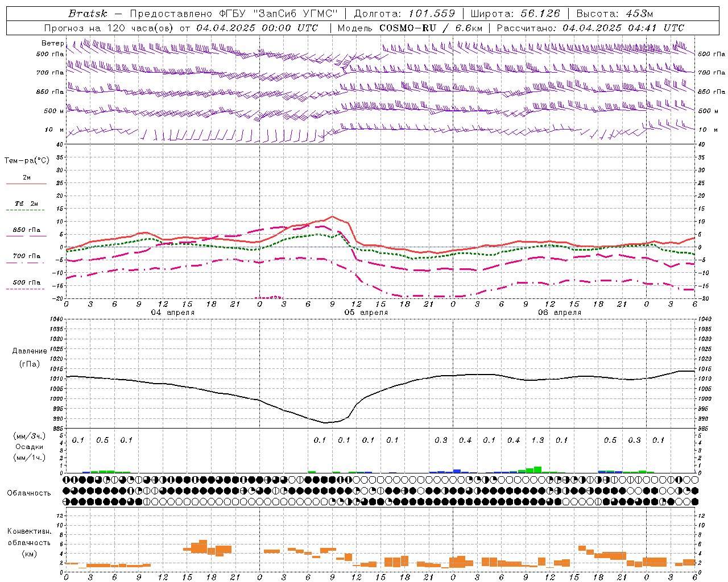
Task: Click the "Долгота: 101.559" longitude value
Action: 404,14
